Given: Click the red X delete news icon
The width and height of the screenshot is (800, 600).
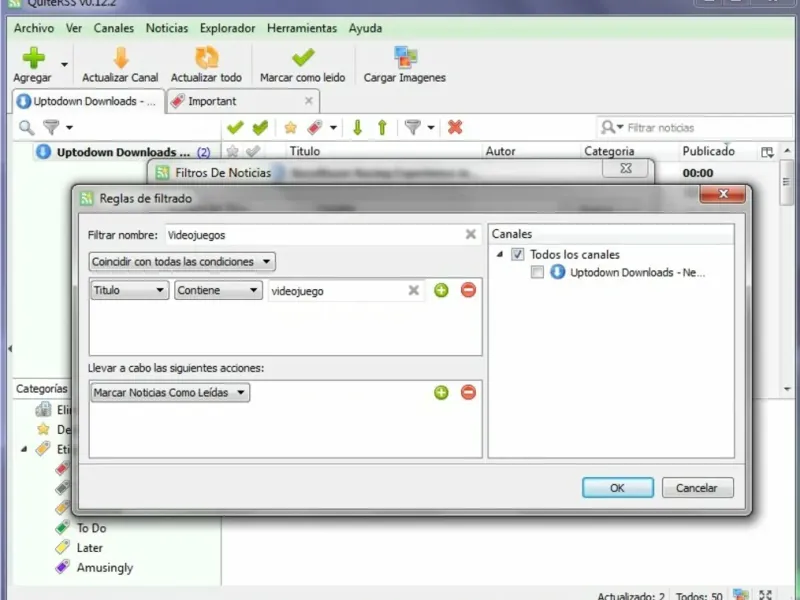Looking at the screenshot, I should pos(455,127).
